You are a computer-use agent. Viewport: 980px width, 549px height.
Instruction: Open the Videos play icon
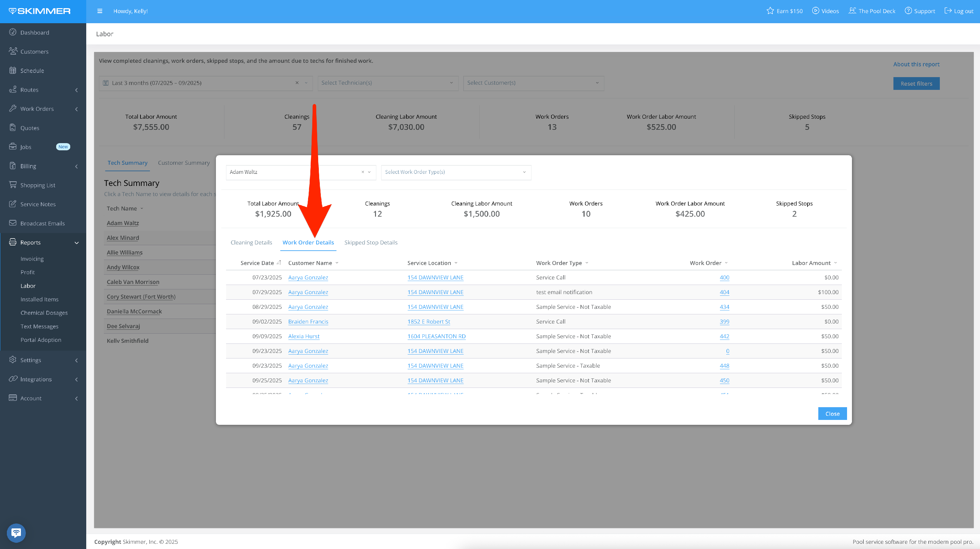point(815,11)
